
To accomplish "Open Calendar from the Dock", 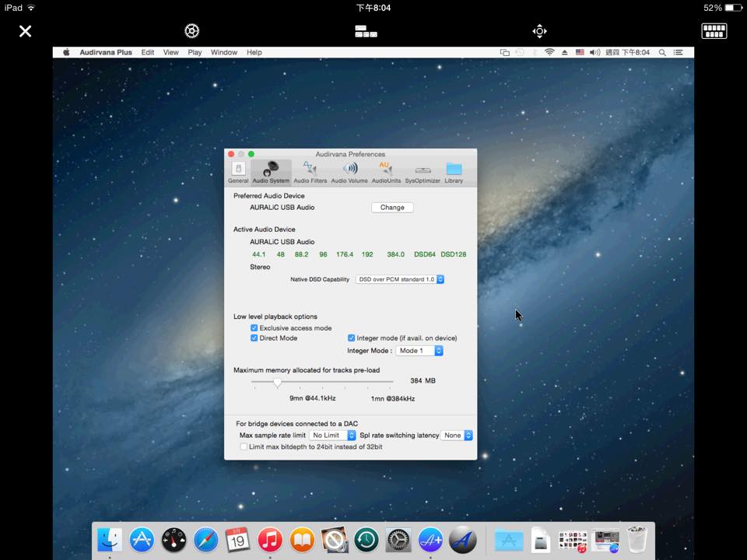I will [238, 540].
